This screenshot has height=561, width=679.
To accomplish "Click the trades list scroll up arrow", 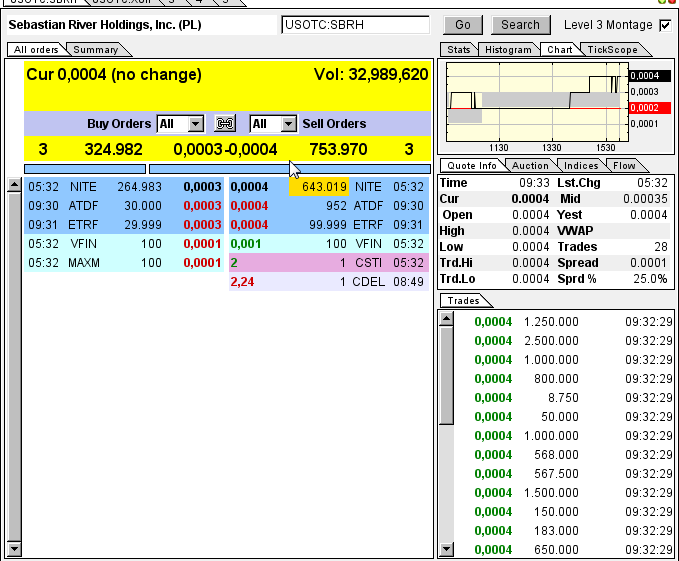I will (446, 319).
